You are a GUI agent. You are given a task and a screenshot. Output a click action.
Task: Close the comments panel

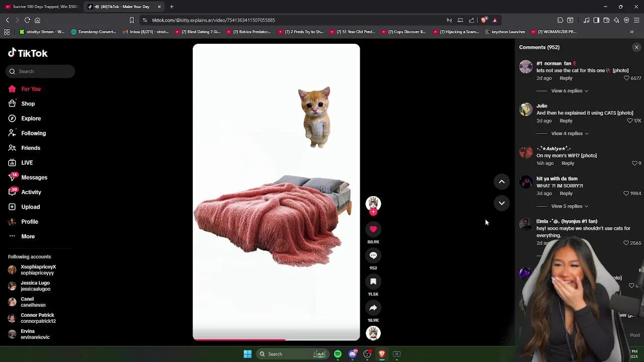coord(636,47)
